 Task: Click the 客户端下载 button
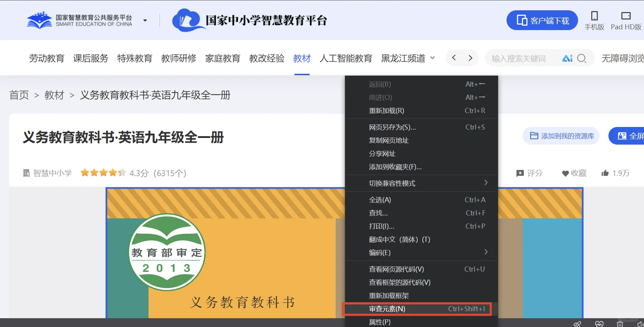pyautogui.click(x=542, y=20)
